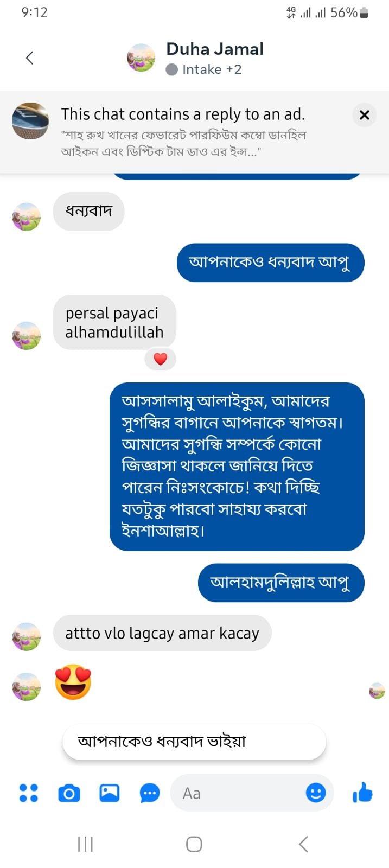Image resolution: width=389 pixels, height=868 pixels.
Task: Tap the 'persal payaci alhamdulillah' message
Action: pos(114,322)
